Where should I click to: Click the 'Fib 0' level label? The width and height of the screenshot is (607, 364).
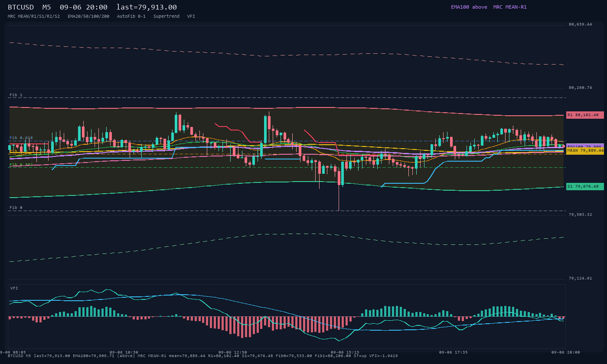[x=16, y=208]
